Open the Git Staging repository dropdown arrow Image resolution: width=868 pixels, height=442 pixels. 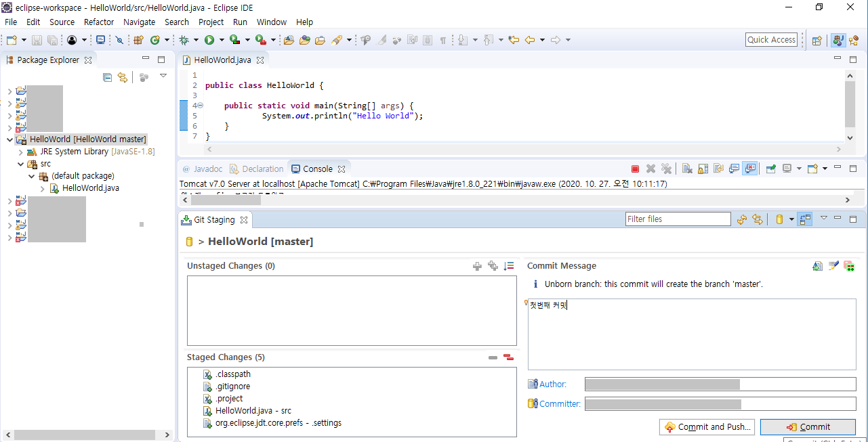791,219
